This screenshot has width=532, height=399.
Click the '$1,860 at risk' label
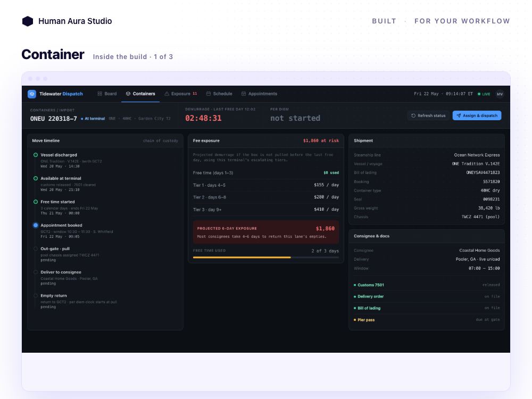click(x=321, y=141)
